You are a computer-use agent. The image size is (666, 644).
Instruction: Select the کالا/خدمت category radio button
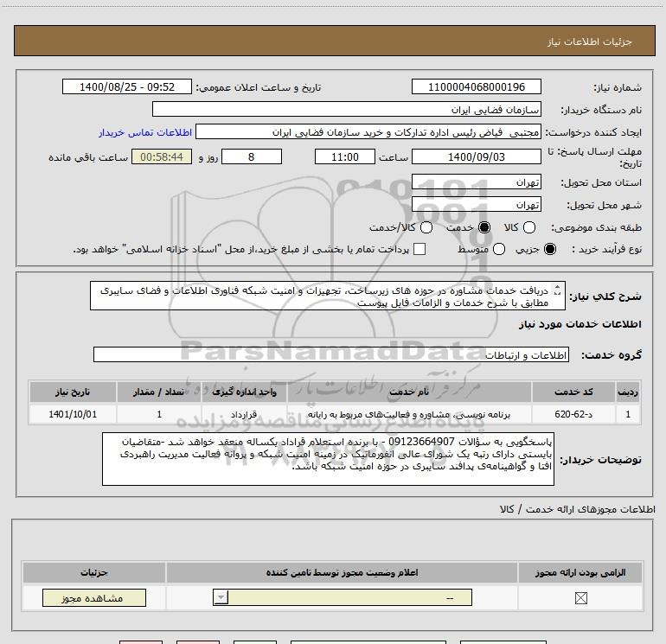[426, 227]
